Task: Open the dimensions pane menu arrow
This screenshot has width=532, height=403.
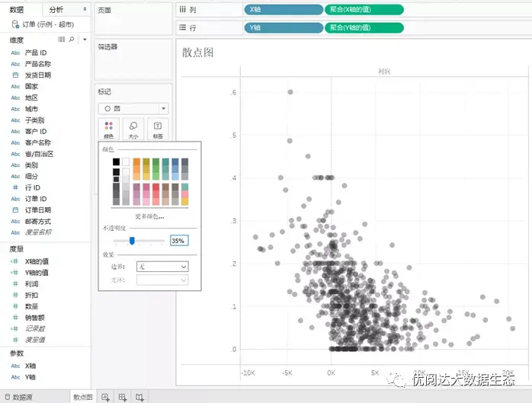Action: coord(85,40)
